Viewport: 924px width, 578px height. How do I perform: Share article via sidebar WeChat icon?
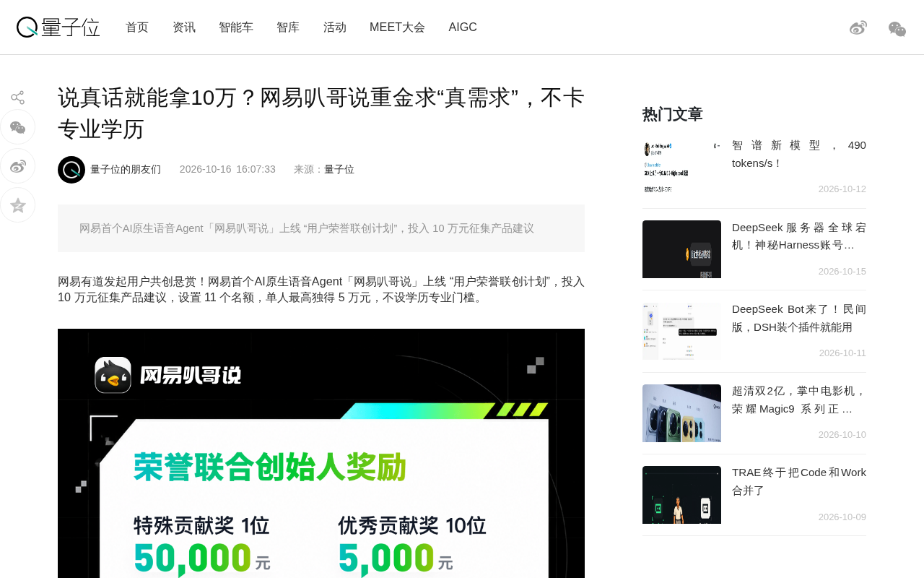pos(17,127)
